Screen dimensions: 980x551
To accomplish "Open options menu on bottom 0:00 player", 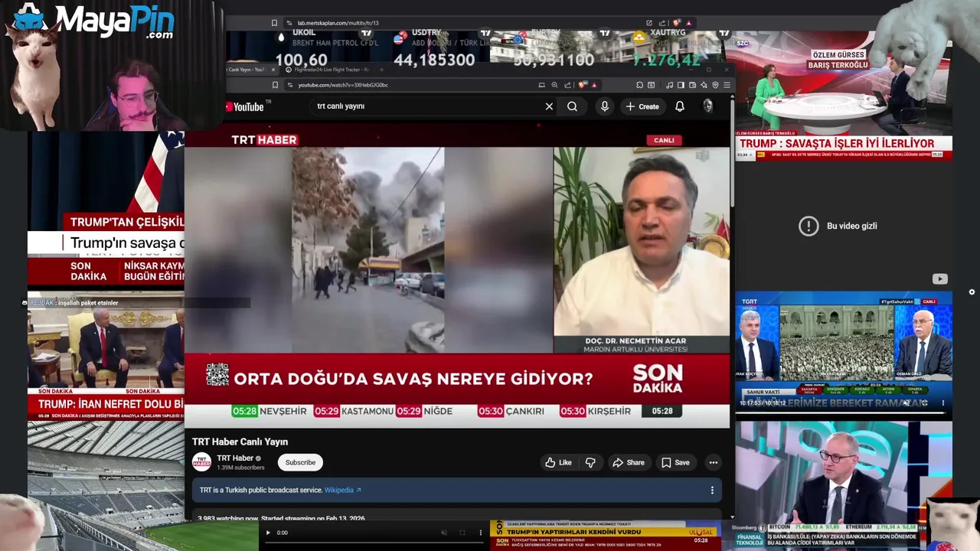I will point(481,533).
